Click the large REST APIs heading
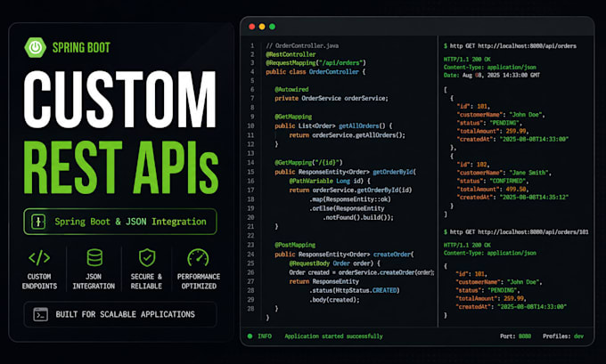The height and width of the screenshot is (364, 606). 121,167
